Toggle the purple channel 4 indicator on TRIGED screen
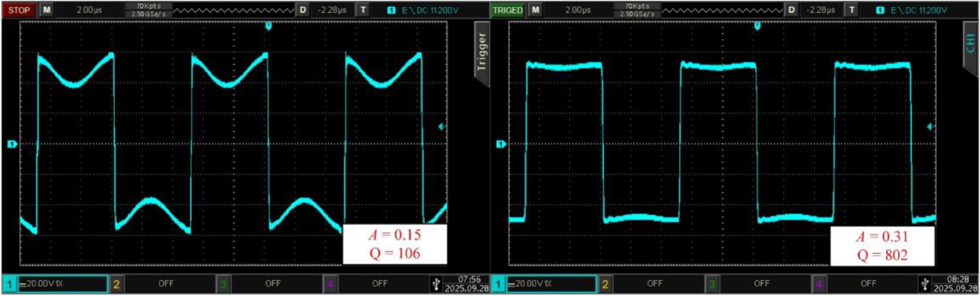Viewport: 980px width, 296px height. [819, 284]
